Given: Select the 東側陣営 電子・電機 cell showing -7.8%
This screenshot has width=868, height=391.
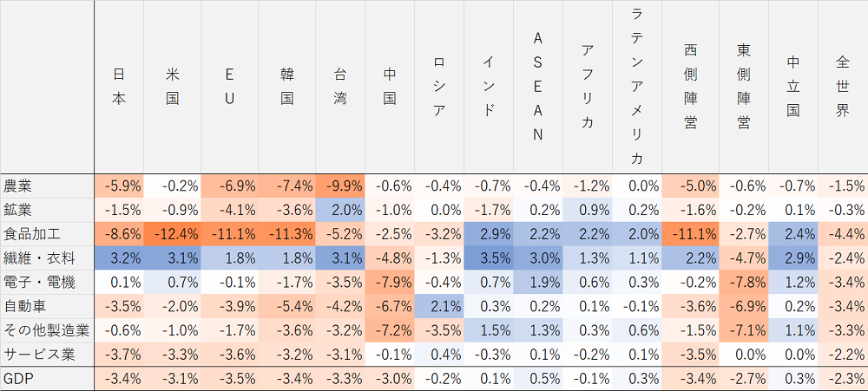Looking at the screenshot, I should 743,282.
